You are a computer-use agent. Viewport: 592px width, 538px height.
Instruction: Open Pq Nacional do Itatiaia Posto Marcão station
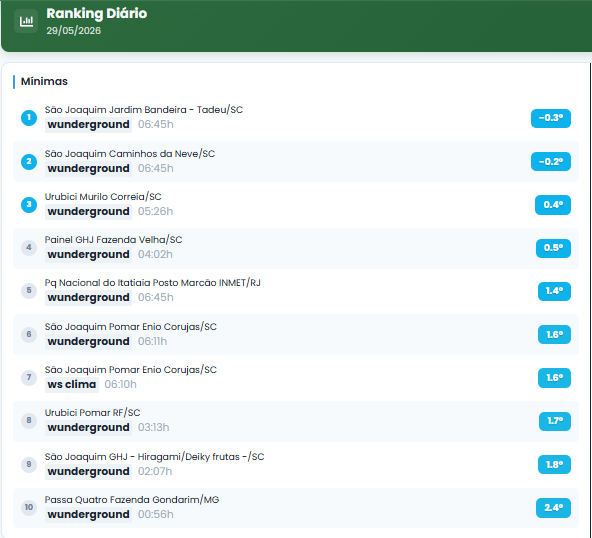pyautogui.click(x=153, y=283)
